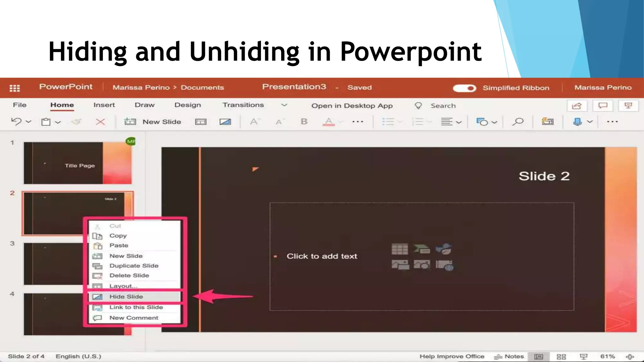This screenshot has width=644, height=362.
Task: Open more font options ellipsis
Action: click(x=358, y=121)
